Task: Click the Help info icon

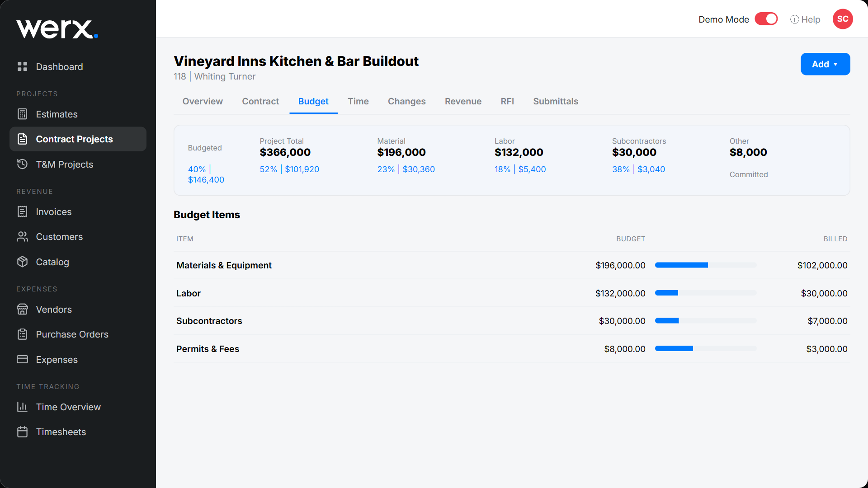Action: (x=794, y=19)
